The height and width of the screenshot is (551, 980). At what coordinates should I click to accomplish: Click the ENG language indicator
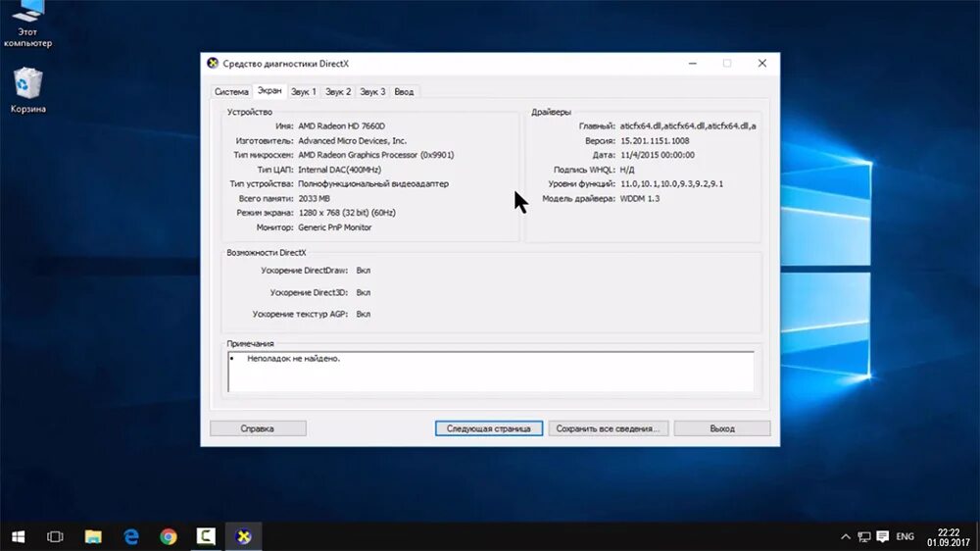coord(905,536)
